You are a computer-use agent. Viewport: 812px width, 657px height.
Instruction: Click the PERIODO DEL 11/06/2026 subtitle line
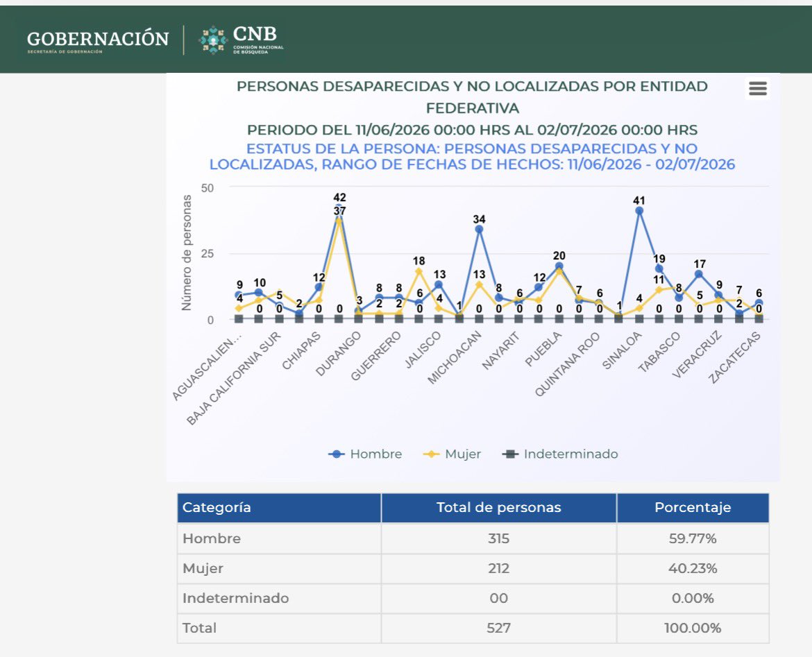473,130
